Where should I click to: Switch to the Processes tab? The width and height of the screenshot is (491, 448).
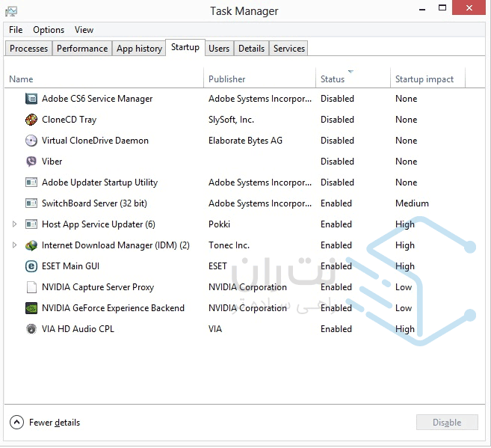(28, 49)
